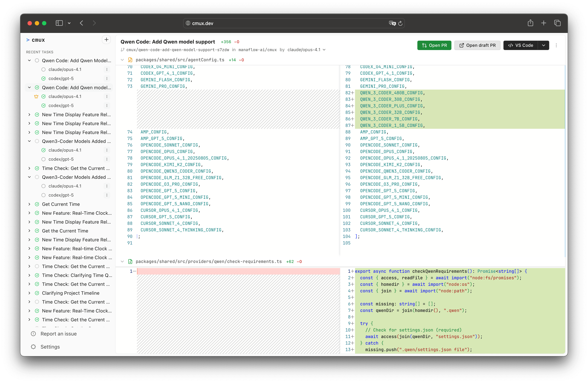The width and height of the screenshot is (588, 383).
Task: Collapse the check-requirements.ts diff section
Action: pos(122,262)
